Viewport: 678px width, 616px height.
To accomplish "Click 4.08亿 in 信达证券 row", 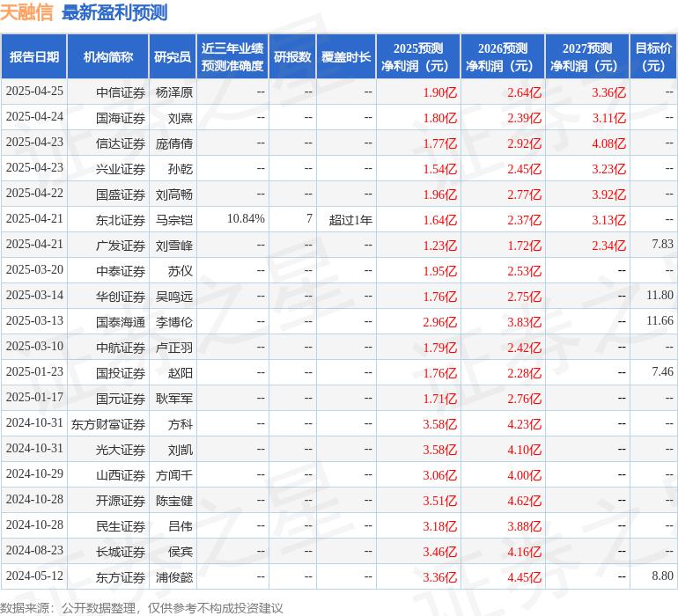I will point(608,143).
